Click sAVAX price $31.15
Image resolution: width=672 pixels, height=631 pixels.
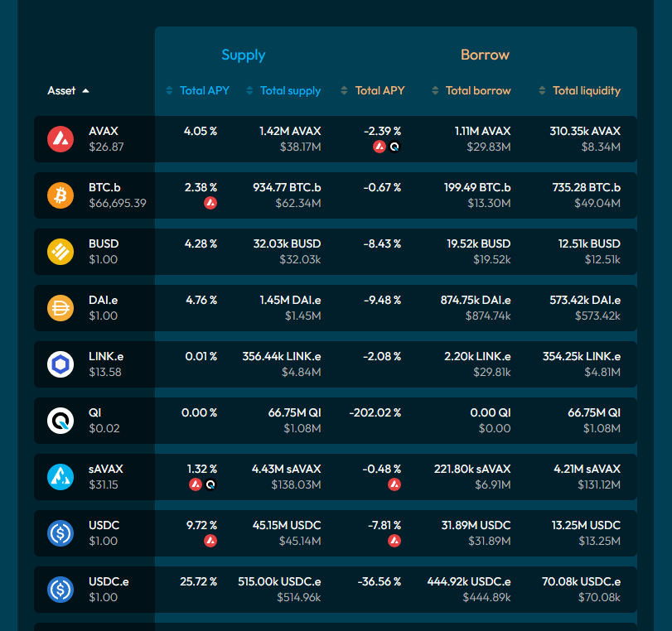click(104, 485)
